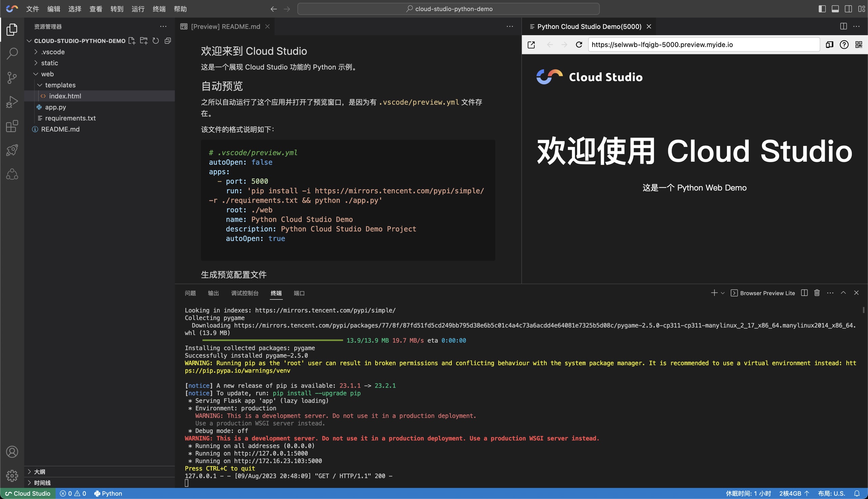Open the 编辑 menu

(54, 9)
